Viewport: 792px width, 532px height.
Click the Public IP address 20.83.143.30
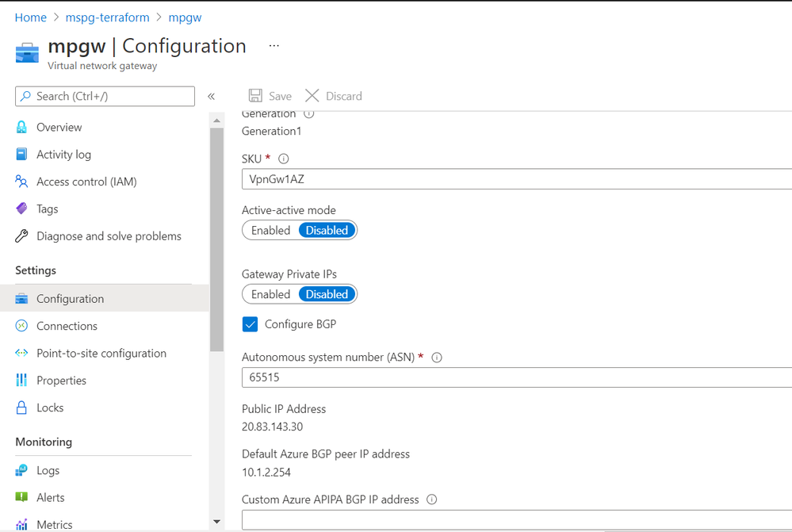tap(272, 427)
